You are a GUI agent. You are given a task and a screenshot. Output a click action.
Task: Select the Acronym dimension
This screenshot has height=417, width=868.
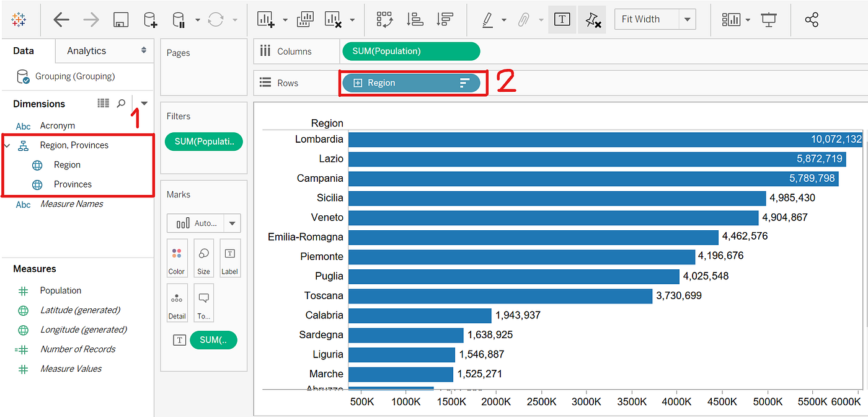pyautogui.click(x=57, y=125)
